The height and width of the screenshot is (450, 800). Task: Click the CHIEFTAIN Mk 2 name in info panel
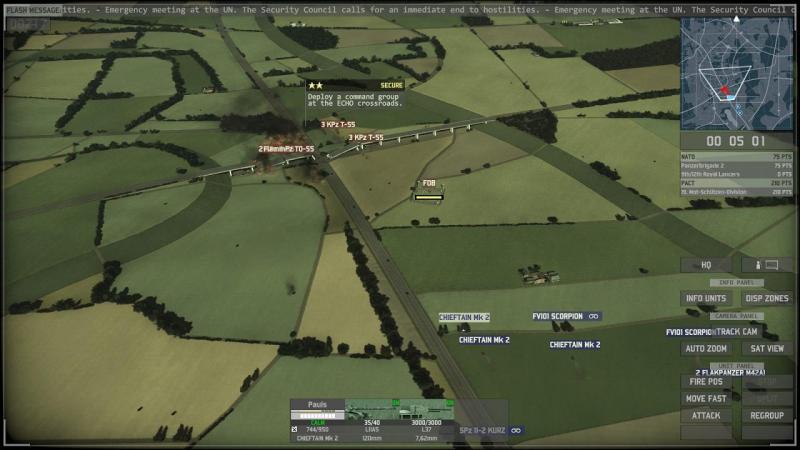tap(317, 438)
